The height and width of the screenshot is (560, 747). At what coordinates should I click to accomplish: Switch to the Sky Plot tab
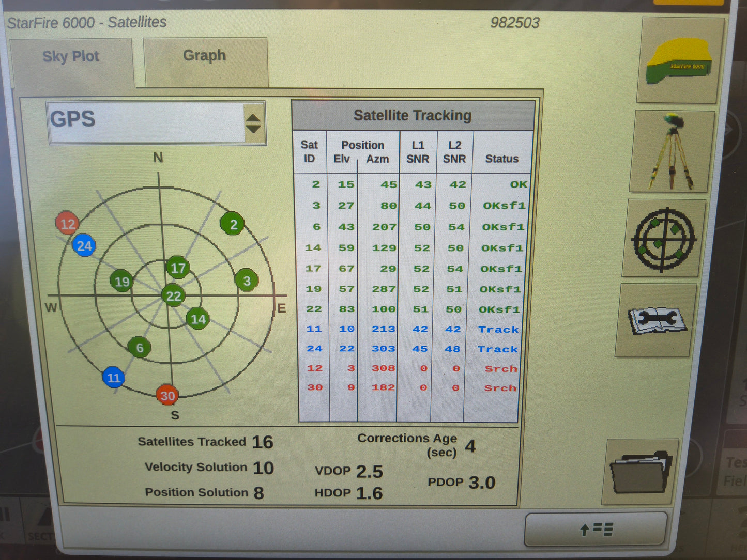coord(71,62)
